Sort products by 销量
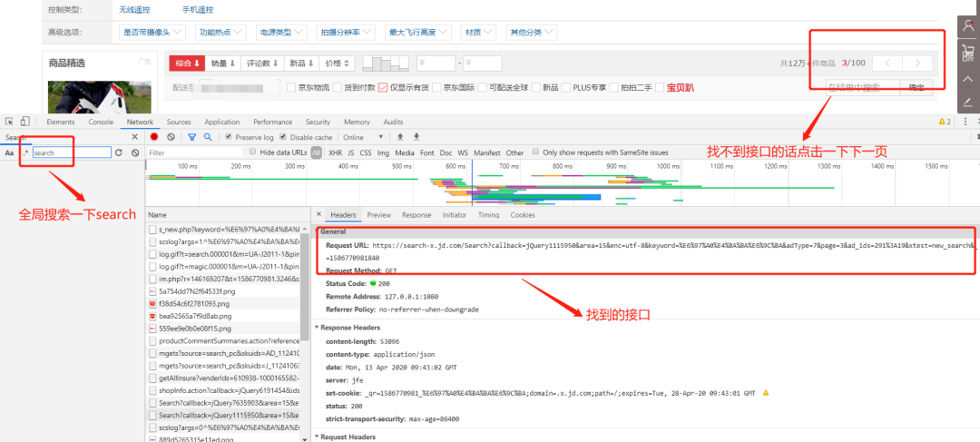980x442 pixels. pyautogui.click(x=223, y=64)
